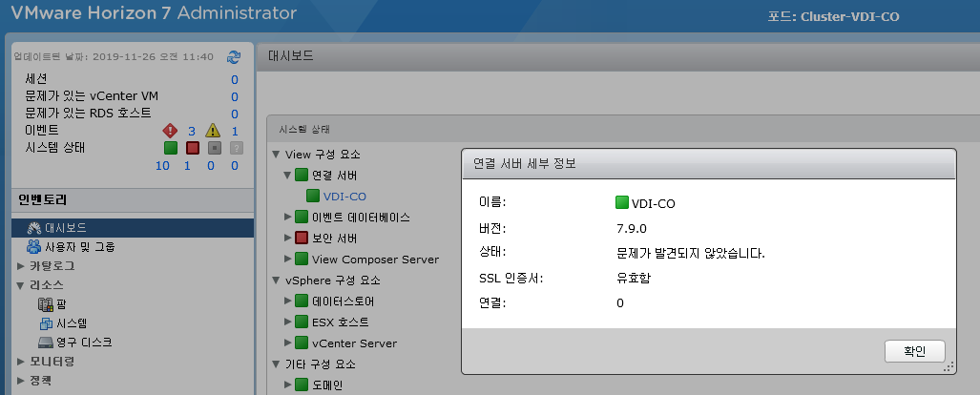Click the 연결 서버 세부 정보 title

point(525,164)
